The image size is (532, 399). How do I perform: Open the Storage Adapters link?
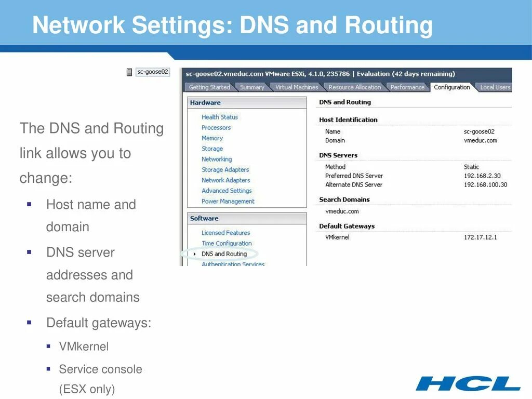pos(225,170)
